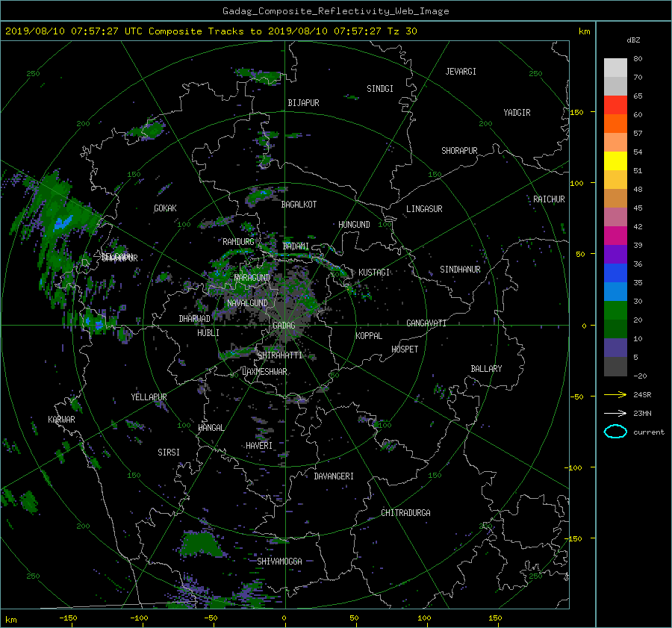This screenshot has width=672, height=628.
Task: Click the BALLARY city label
Action: 486,369
